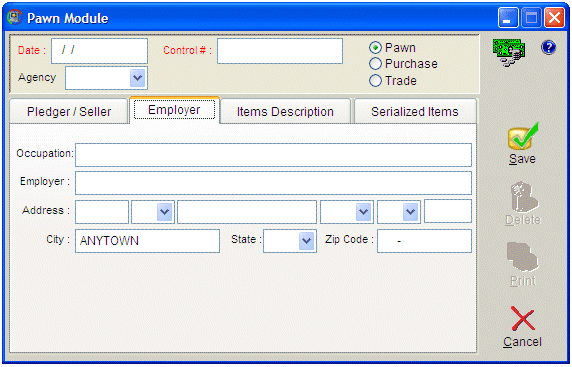Open first Address direction dropdown
This screenshot has width=572, height=367.
coord(165,212)
